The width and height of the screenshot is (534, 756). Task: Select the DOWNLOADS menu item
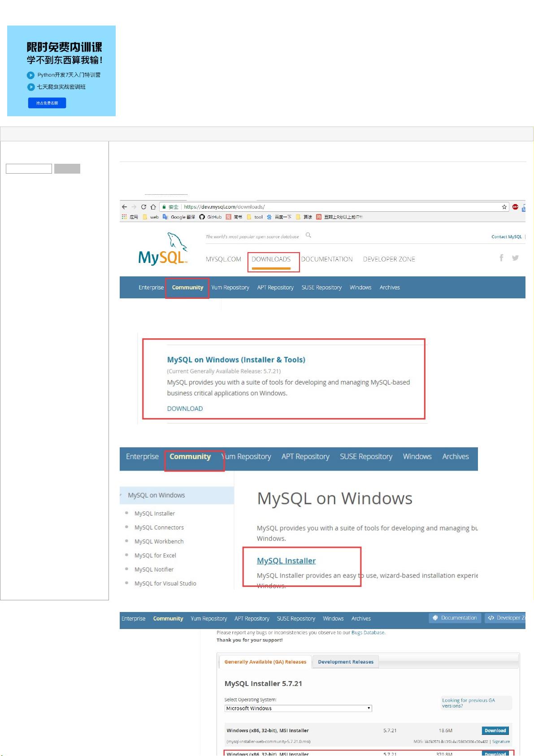[271, 259]
